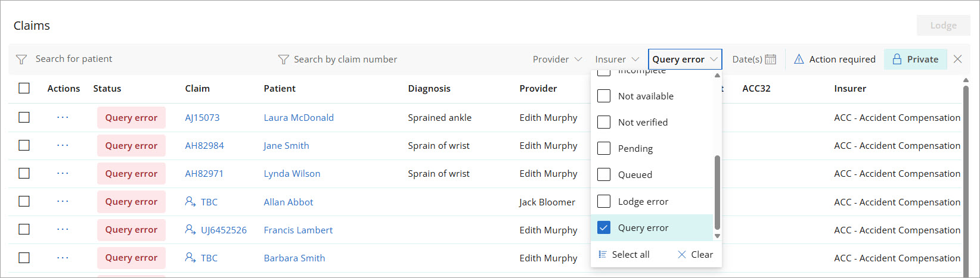The width and height of the screenshot is (980, 278).
Task: Click the padlock icon on Private
Action: pos(897,59)
